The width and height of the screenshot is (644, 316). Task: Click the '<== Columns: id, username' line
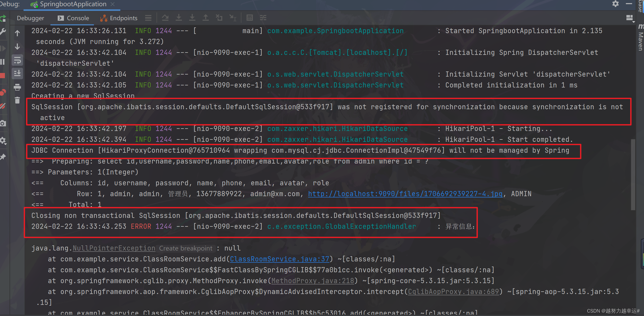pos(180,183)
